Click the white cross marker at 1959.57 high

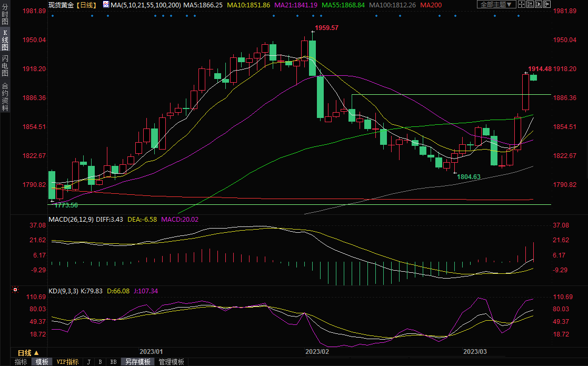(x=313, y=32)
